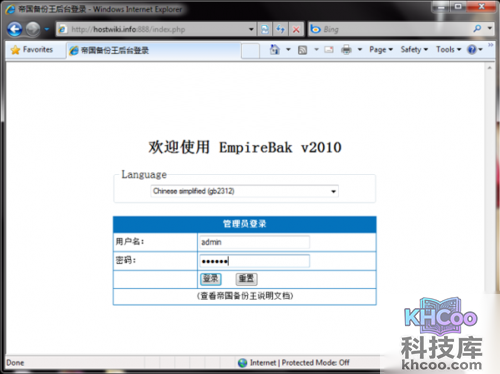Open the Page menu

pos(381,50)
